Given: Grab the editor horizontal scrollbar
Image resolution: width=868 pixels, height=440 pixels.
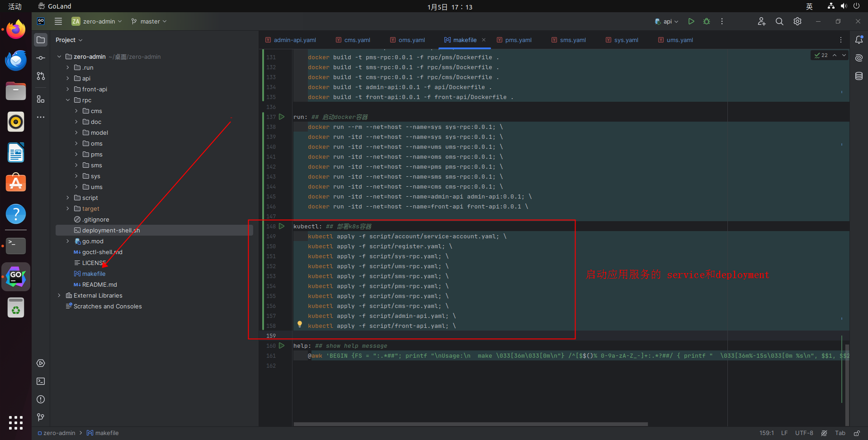Looking at the screenshot, I should pos(471,424).
